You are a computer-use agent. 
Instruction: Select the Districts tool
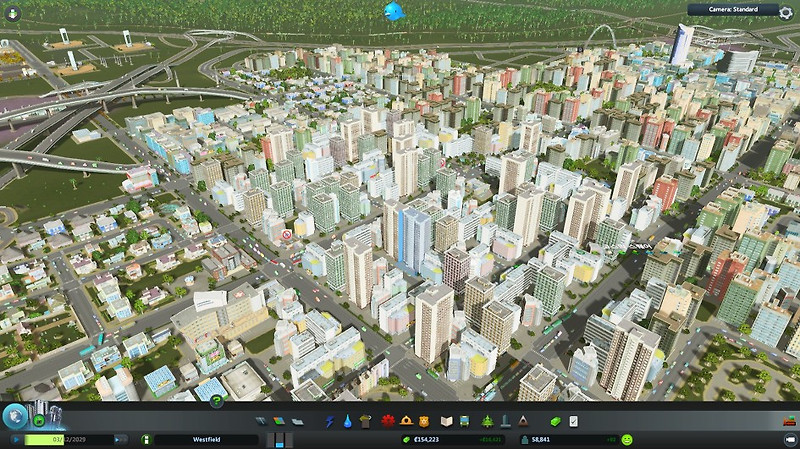tap(297, 421)
